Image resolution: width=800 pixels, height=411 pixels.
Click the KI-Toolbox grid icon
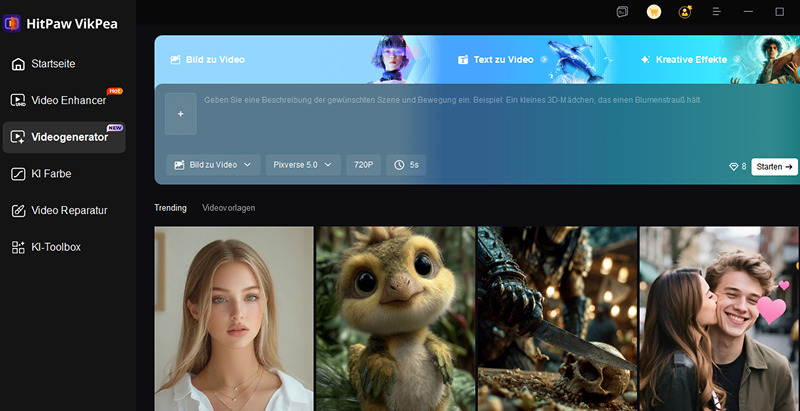pyautogui.click(x=18, y=247)
